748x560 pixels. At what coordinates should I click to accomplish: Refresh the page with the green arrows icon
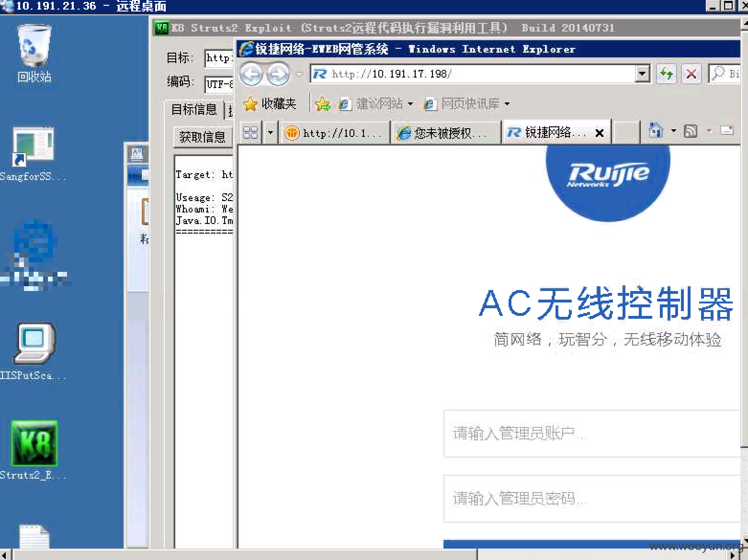(666, 74)
